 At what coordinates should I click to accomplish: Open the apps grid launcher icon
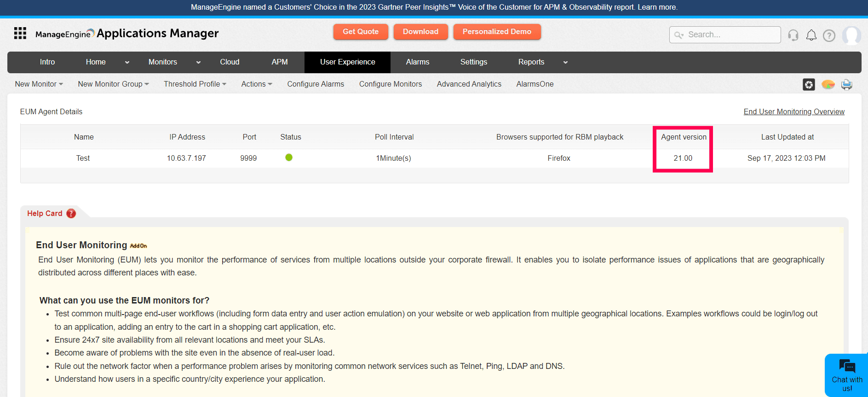click(x=20, y=33)
